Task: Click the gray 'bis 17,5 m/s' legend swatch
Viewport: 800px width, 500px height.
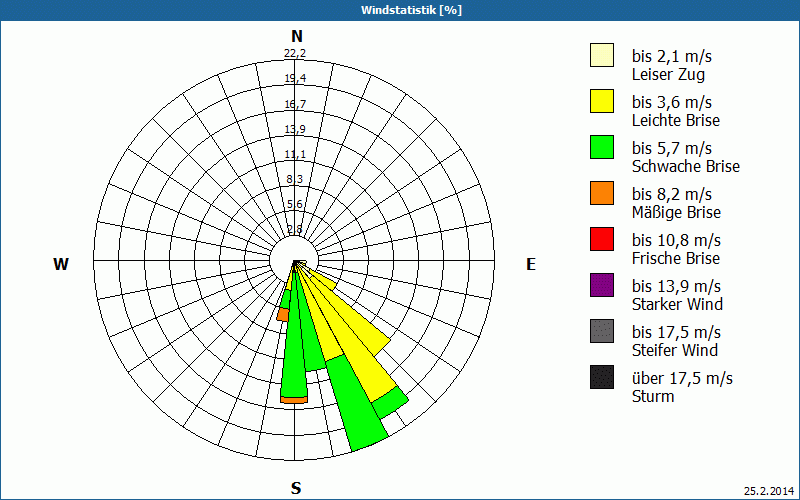Action: tap(602, 331)
